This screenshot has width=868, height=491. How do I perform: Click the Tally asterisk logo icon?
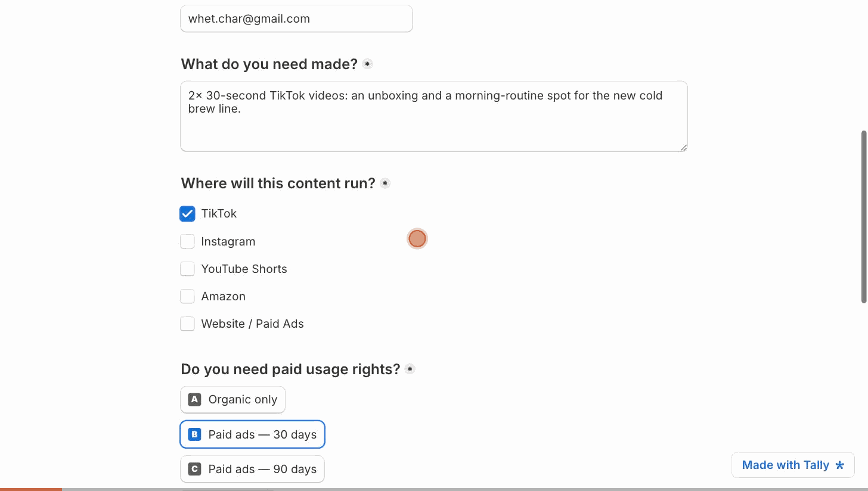[x=839, y=465]
